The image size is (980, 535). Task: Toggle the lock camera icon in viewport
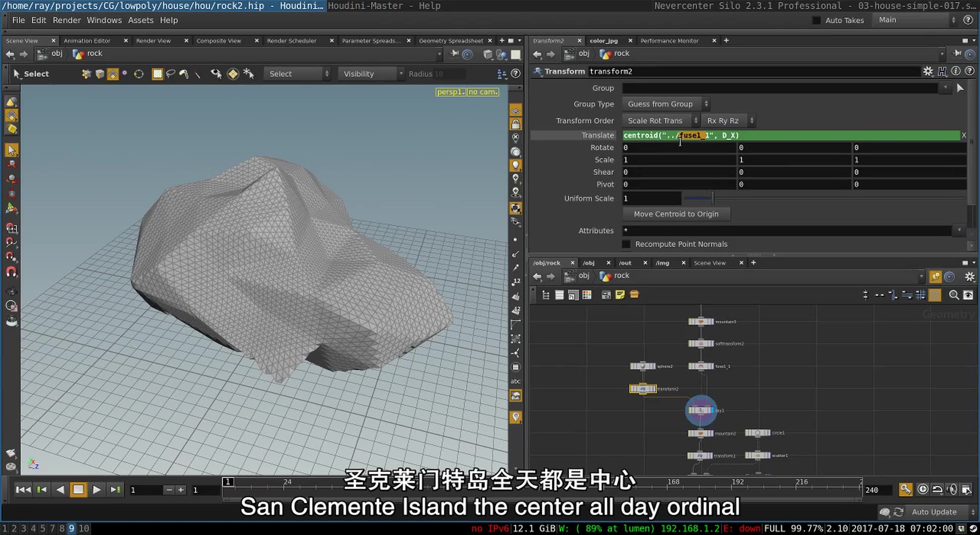(516, 124)
